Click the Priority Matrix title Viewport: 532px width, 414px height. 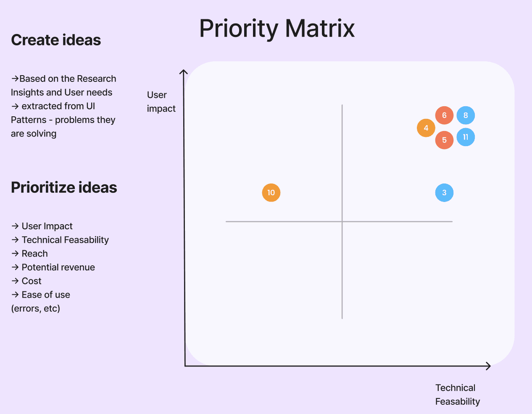coord(277,29)
